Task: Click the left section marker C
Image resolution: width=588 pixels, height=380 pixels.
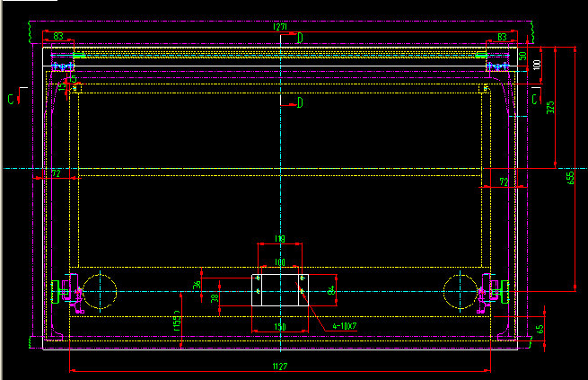Action: (11, 97)
